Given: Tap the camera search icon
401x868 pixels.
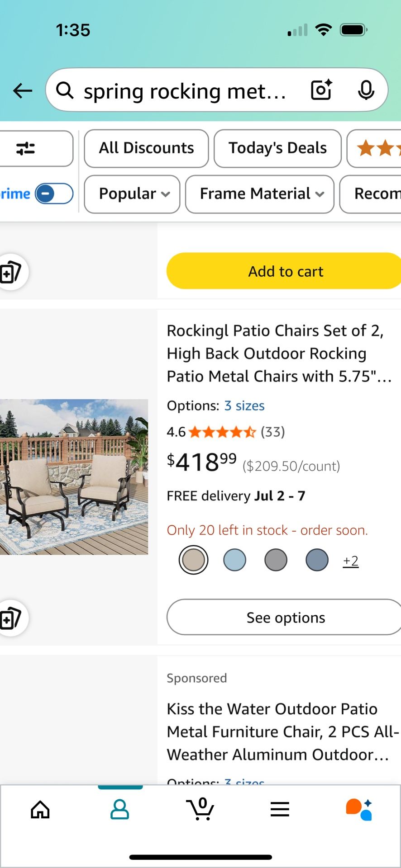Looking at the screenshot, I should [320, 90].
